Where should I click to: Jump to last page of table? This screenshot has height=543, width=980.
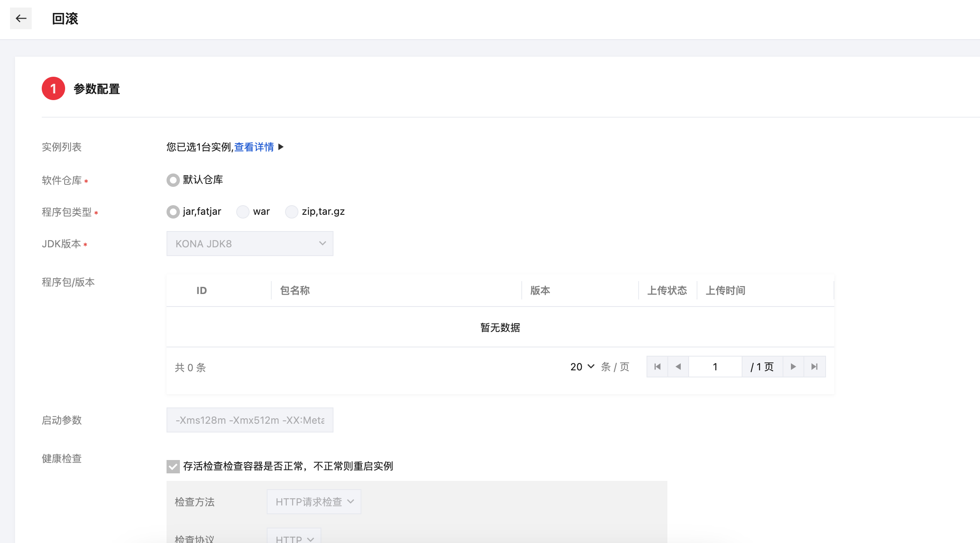click(814, 367)
